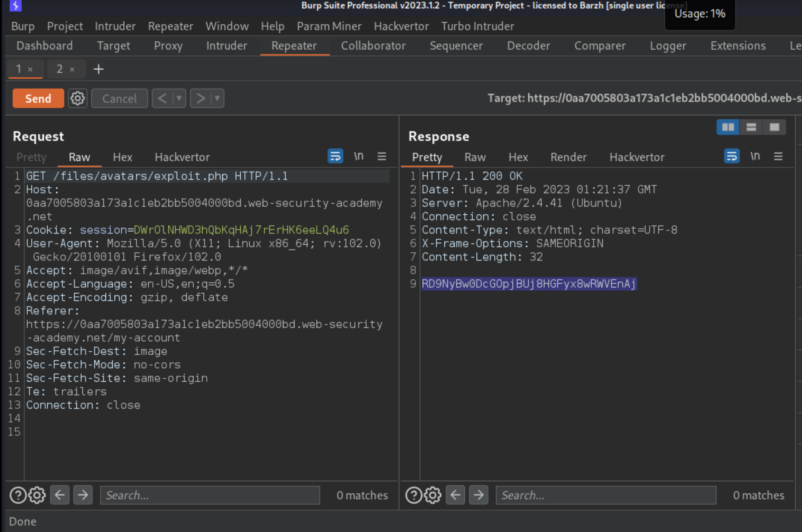802x532 pixels.
Task: Select combined tabbed request/response layout
Action: click(x=774, y=127)
